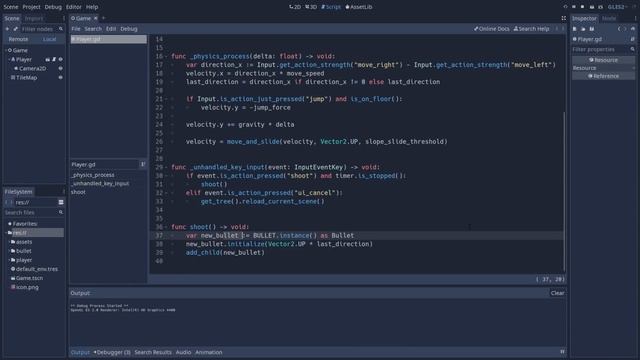The width and height of the screenshot is (640, 360).
Task: Open the Animation bottom panel
Action: tap(209, 352)
